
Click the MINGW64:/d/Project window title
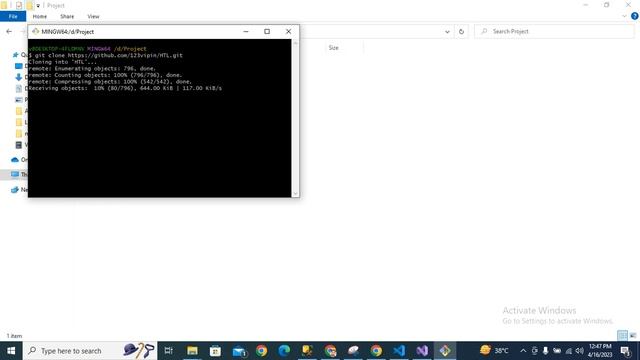coord(67,31)
